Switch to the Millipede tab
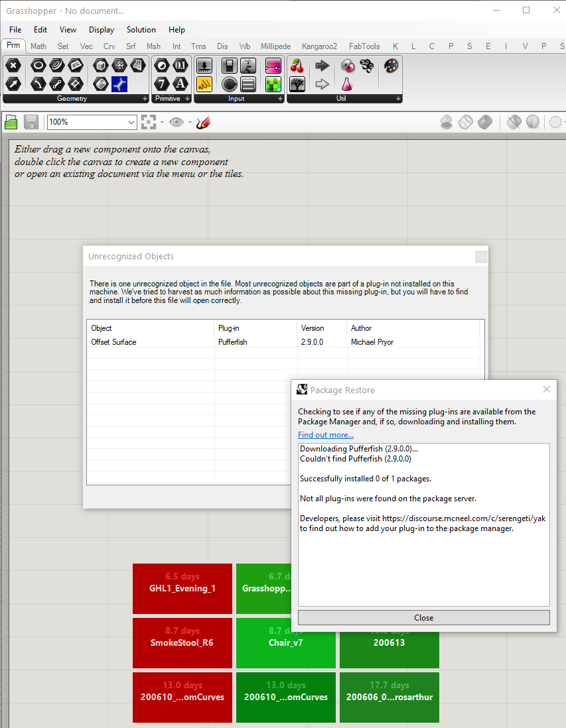This screenshot has width=566, height=728. click(275, 46)
